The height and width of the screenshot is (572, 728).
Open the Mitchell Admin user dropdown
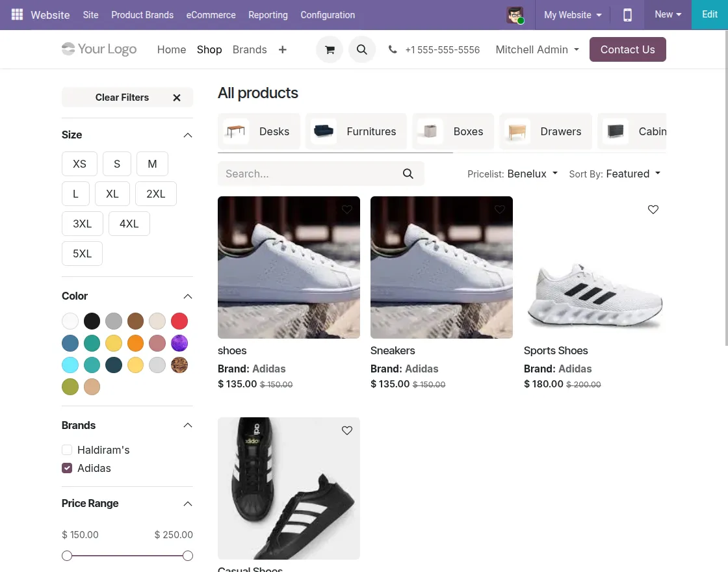point(537,49)
